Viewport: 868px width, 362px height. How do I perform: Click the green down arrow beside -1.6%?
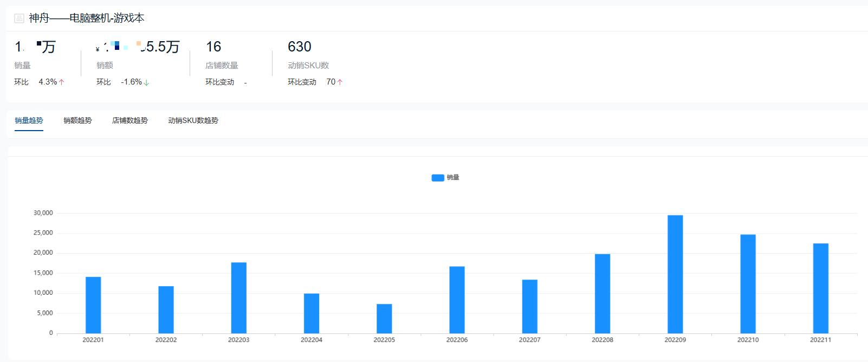point(146,82)
